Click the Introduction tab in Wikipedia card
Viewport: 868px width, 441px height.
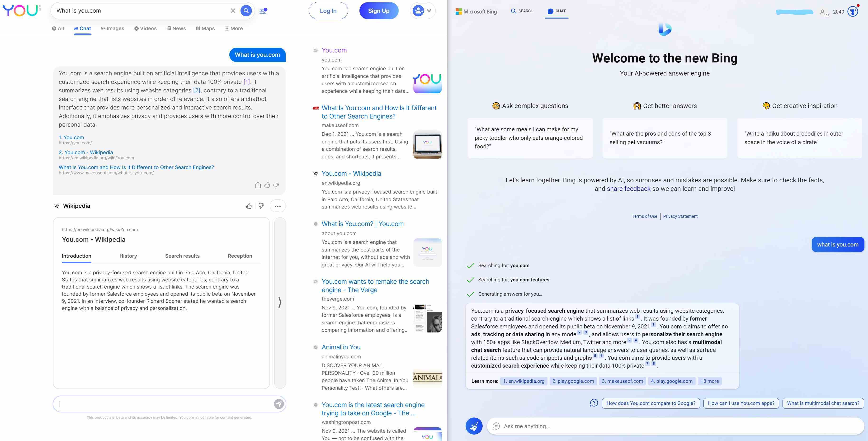pyautogui.click(x=76, y=256)
